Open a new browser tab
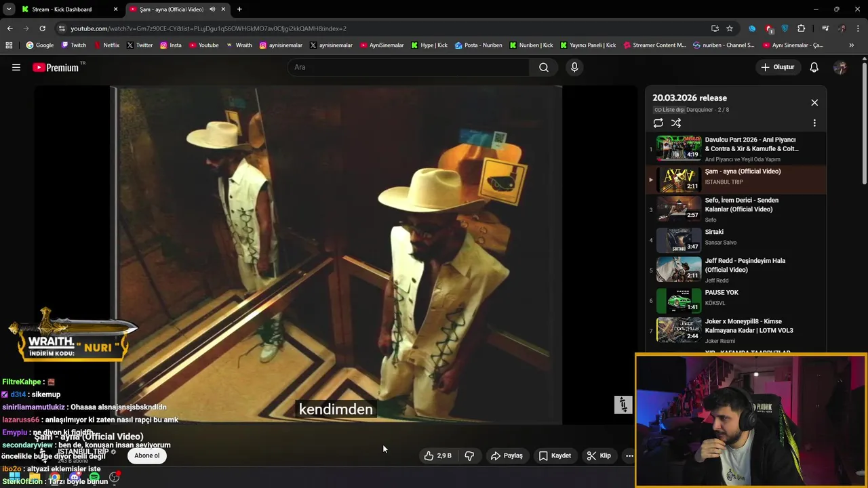Viewport: 868px width, 488px height. 239,9
